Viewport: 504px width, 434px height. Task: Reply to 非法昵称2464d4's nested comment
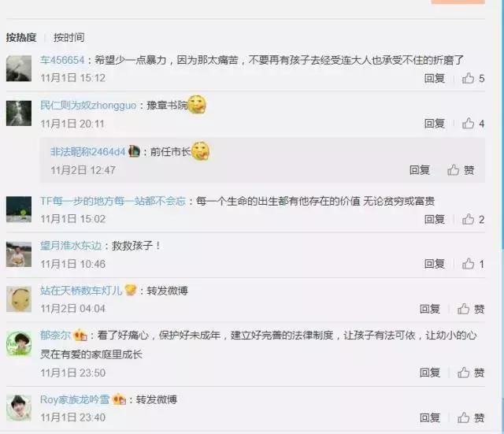coord(420,170)
